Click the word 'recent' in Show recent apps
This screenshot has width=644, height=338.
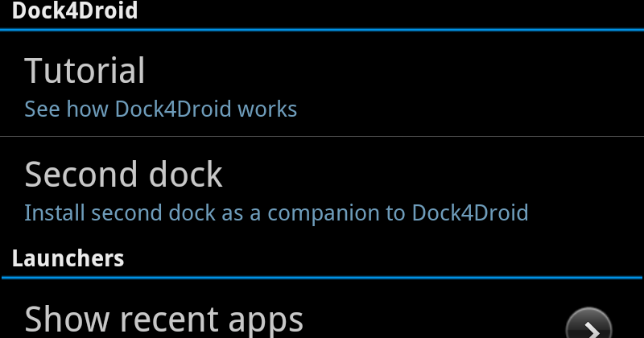169,321
